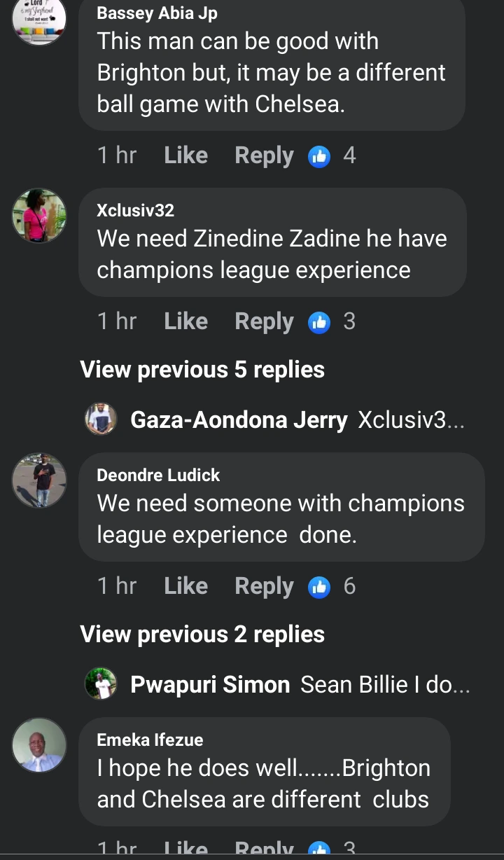The image size is (504, 860).
Task: Open Xclusiv32's profile picture
Action: point(39,216)
